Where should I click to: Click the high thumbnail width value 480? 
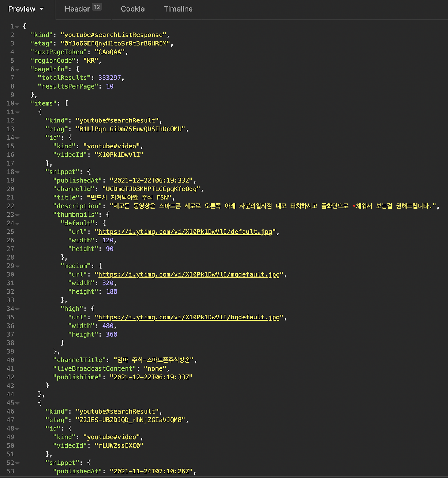coord(108,326)
